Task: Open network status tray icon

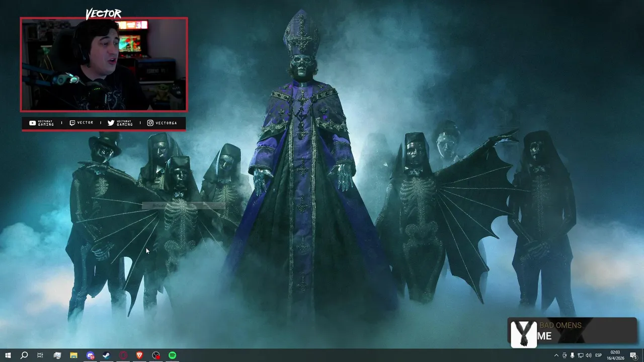Action: click(580, 355)
